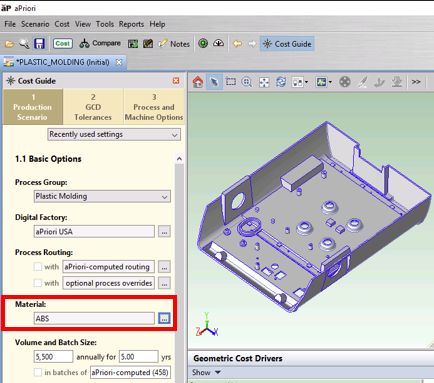Image resolution: width=434 pixels, height=383 pixels.
Task: Open the display mode dropdown icon
Action: point(324,82)
